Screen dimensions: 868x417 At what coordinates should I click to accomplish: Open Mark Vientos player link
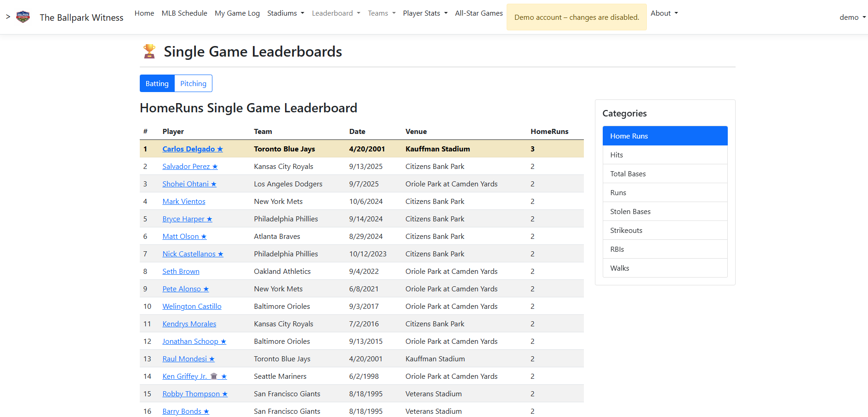(184, 202)
